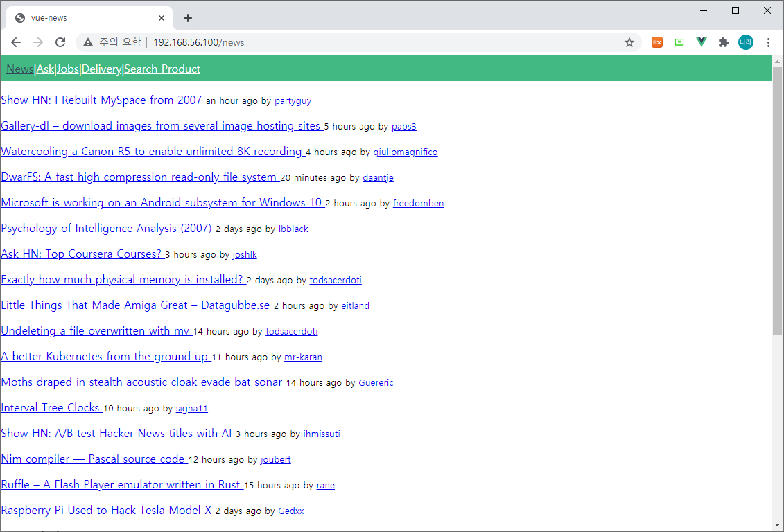784x532 pixels.
Task: Click the vertical scrollbar thumb
Action: click(777, 200)
